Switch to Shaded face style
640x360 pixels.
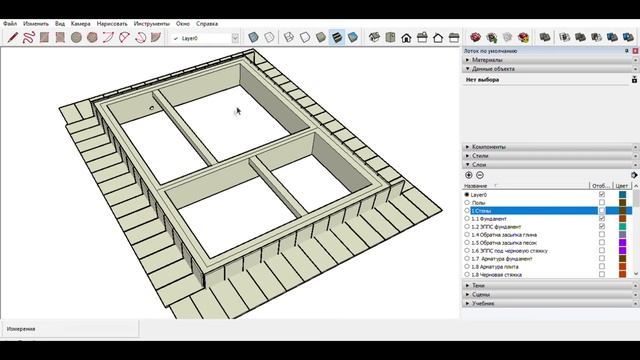click(x=321, y=38)
